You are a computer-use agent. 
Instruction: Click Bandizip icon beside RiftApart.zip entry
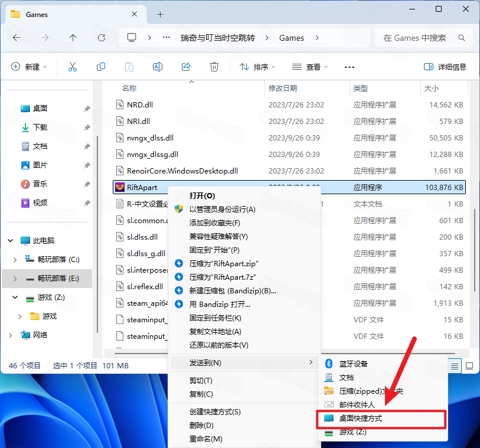click(x=179, y=263)
